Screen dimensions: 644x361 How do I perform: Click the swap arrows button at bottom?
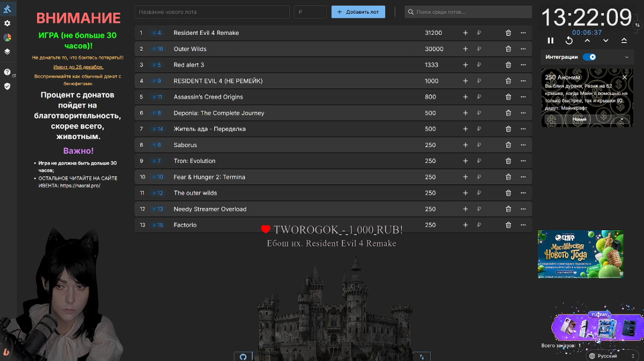point(422,357)
